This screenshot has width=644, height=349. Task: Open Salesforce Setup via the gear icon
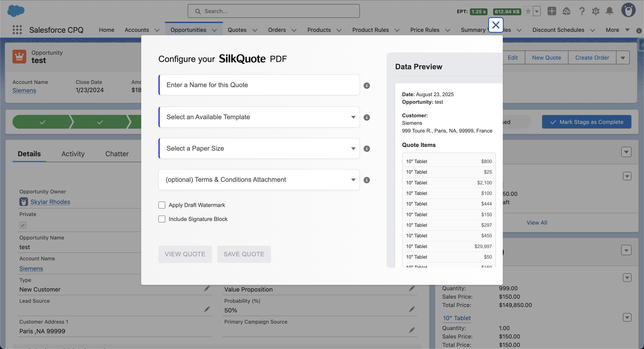(x=596, y=11)
